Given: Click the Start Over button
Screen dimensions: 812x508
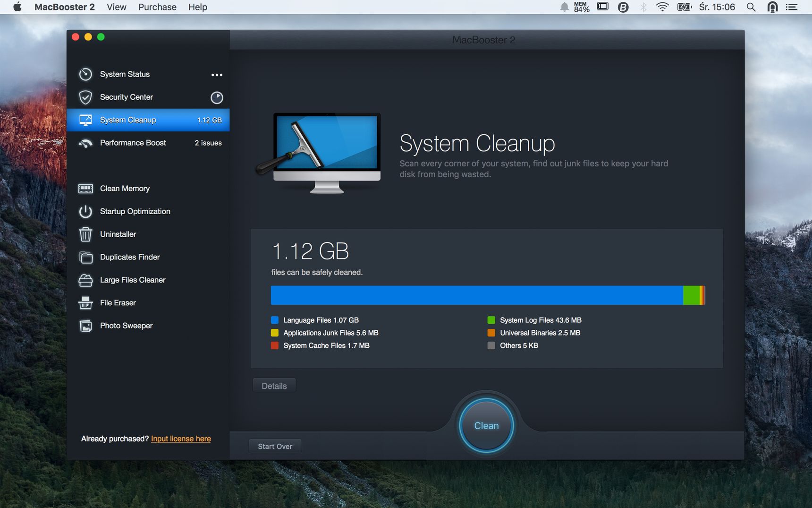Looking at the screenshot, I should point(275,446).
